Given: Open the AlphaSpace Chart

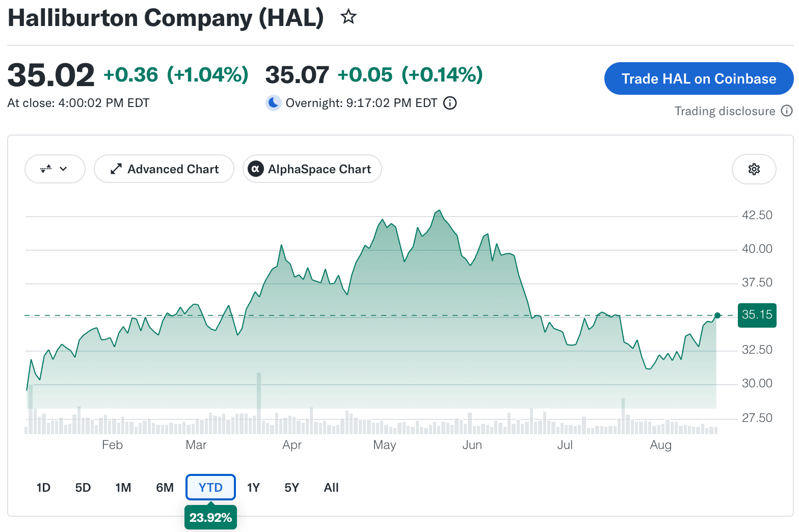Looking at the screenshot, I should (x=312, y=169).
